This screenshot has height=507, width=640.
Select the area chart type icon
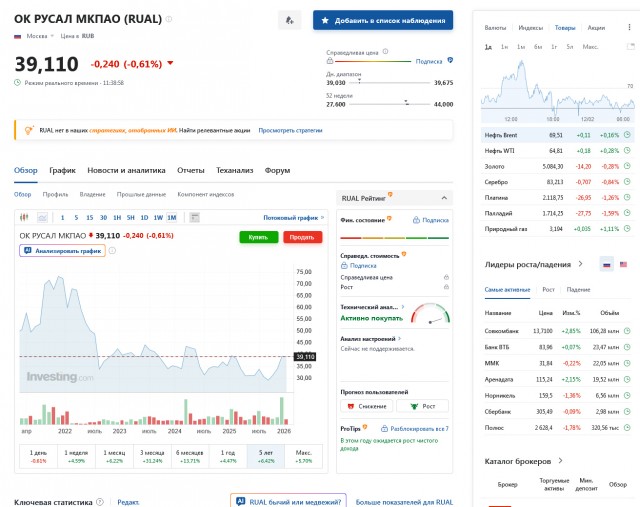coord(42,217)
